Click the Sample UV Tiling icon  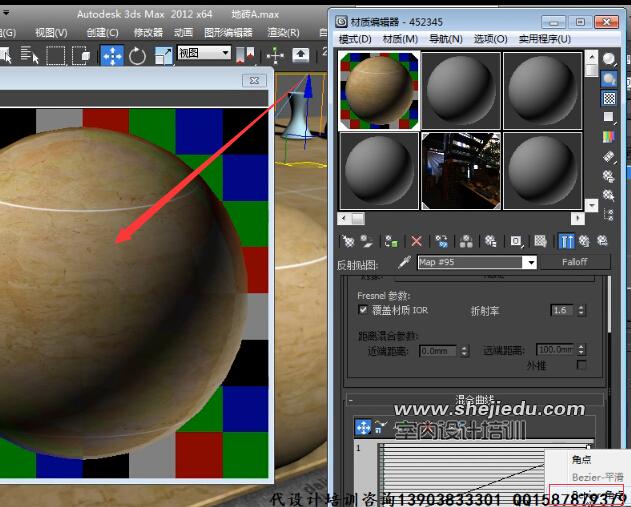click(609, 117)
